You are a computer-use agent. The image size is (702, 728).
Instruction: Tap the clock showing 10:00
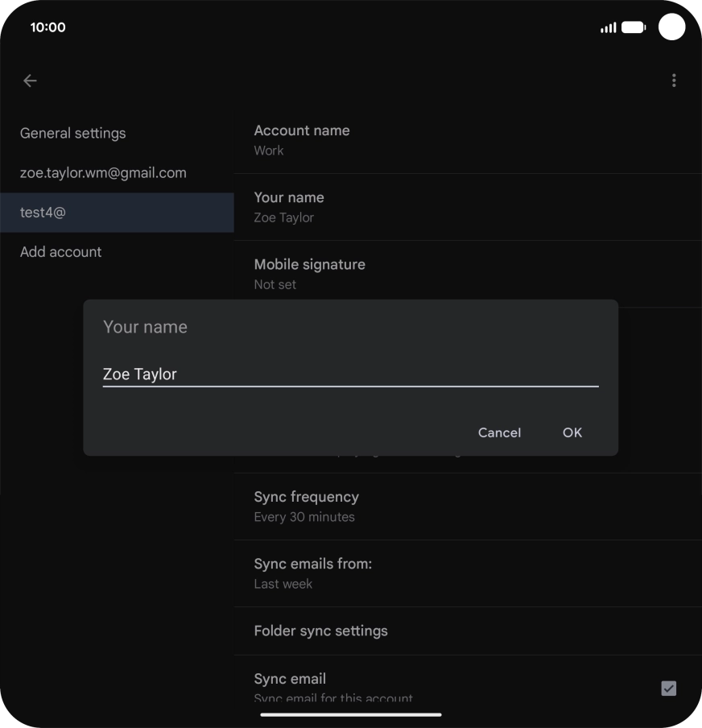tap(47, 27)
